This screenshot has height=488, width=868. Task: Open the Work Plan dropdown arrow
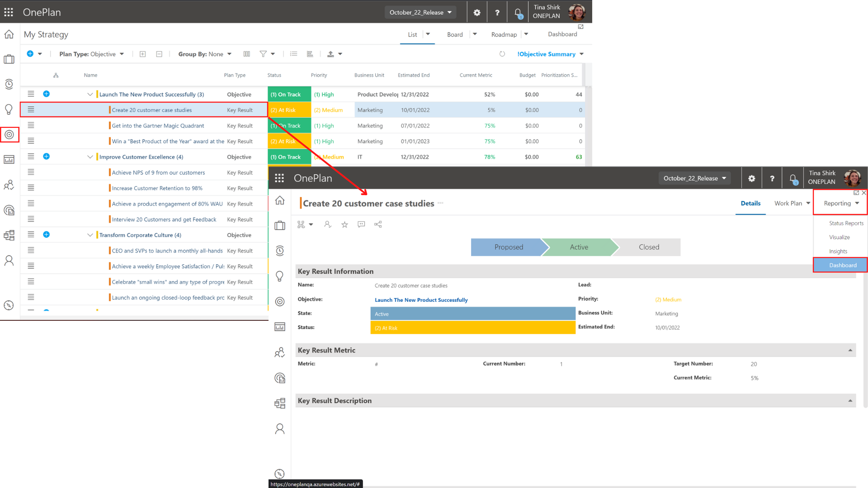808,203
